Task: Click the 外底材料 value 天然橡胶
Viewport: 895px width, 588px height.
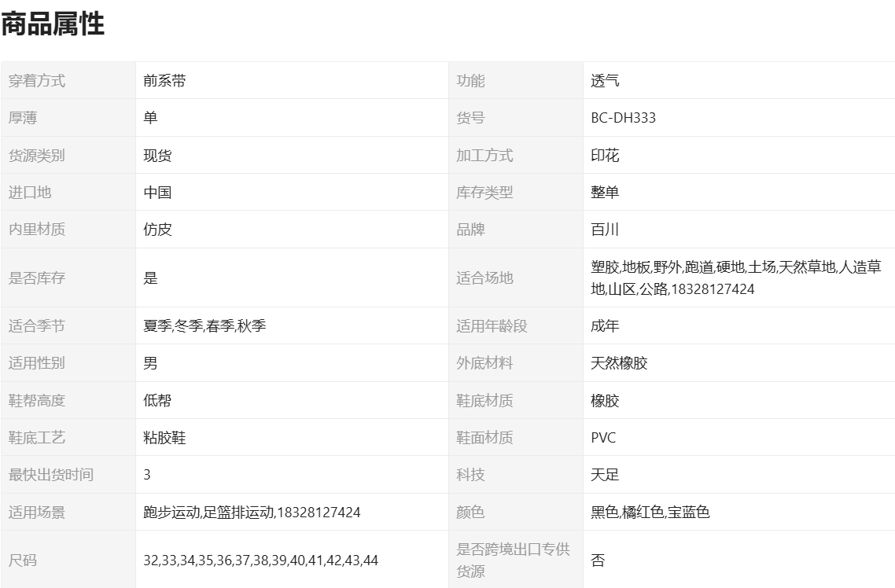Action: tap(619, 363)
